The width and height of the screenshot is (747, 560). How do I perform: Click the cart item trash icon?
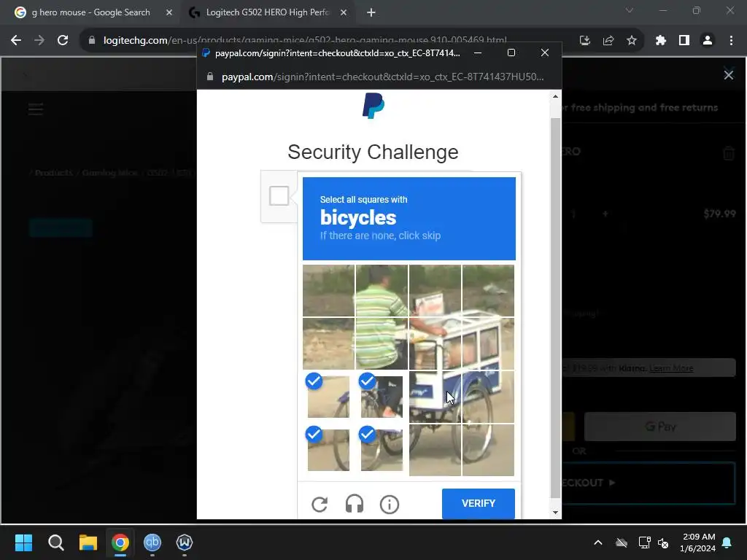pyautogui.click(x=729, y=153)
